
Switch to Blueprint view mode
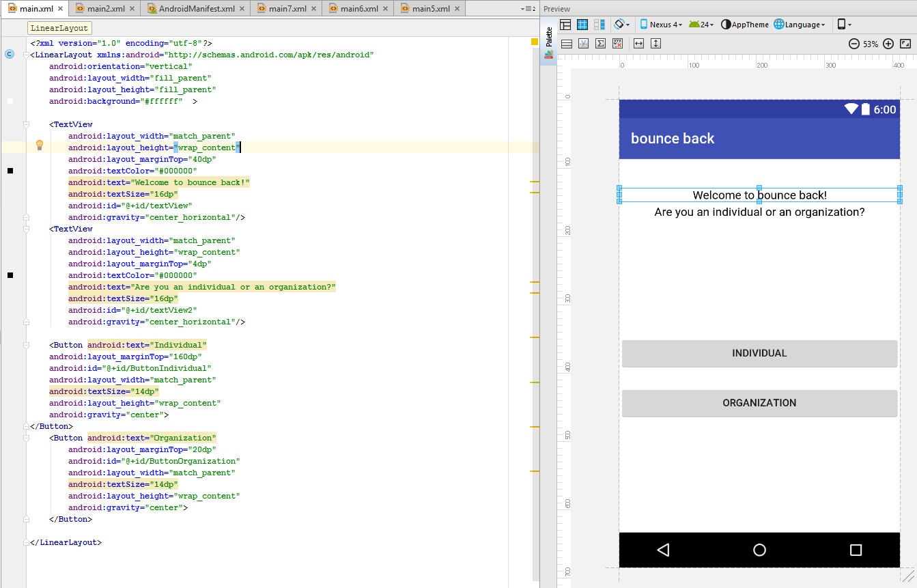pyautogui.click(x=582, y=25)
